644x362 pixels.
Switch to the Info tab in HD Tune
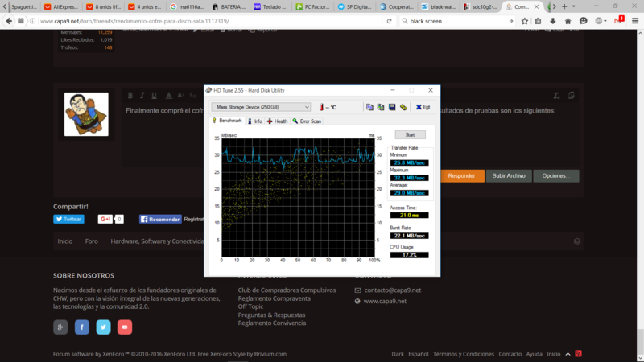coord(254,121)
